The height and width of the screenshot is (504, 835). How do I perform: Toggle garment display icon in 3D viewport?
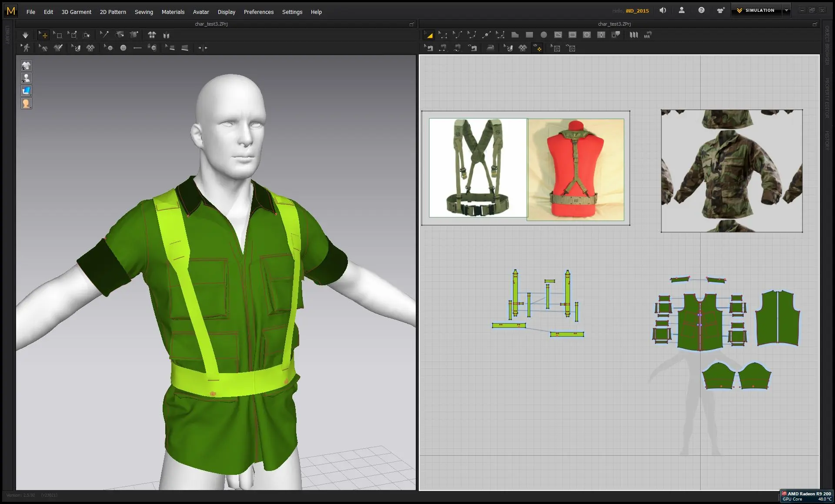tap(26, 66)
